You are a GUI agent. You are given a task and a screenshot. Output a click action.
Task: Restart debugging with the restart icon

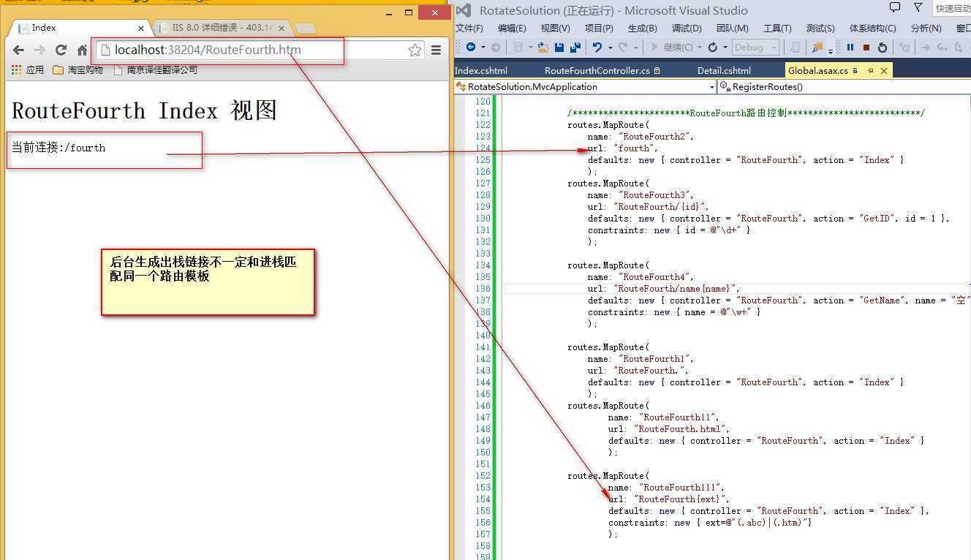pyautogui.click(x=883, y=47)
